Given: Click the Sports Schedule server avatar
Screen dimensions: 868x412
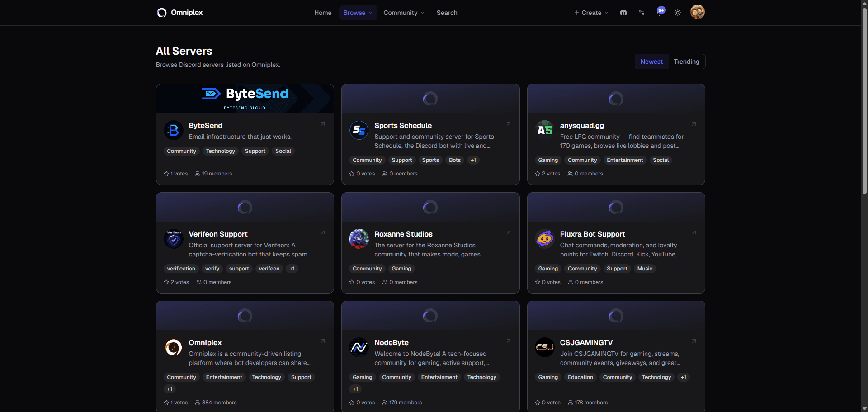Looking at the screenshot, I should [359, 130].
